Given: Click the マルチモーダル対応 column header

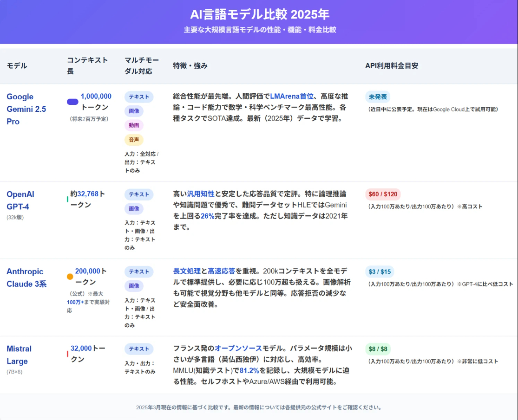Looking at the screenshot, I should (x=142, y=65).
